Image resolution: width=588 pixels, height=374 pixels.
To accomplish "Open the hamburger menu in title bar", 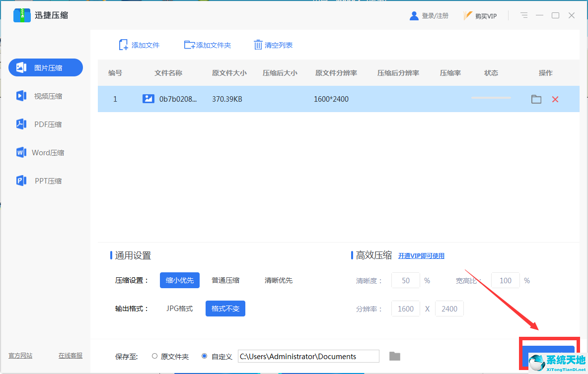I will pyautogui.click(x=524, y=15).
